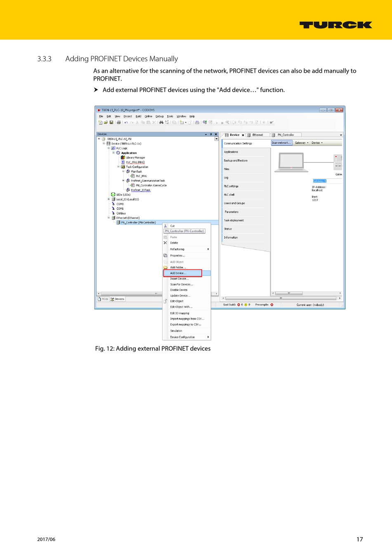Viewport: 392px width, 555px height.
Task: Click the Print toolbar icon
Action: pos(119,123)
